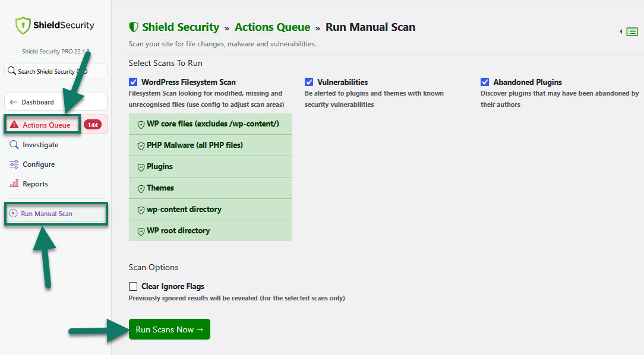Viewport: 644px width, 355px height.
Task: Follow Actions Queue breadcrumb link
Action: (x=272, y=27)
